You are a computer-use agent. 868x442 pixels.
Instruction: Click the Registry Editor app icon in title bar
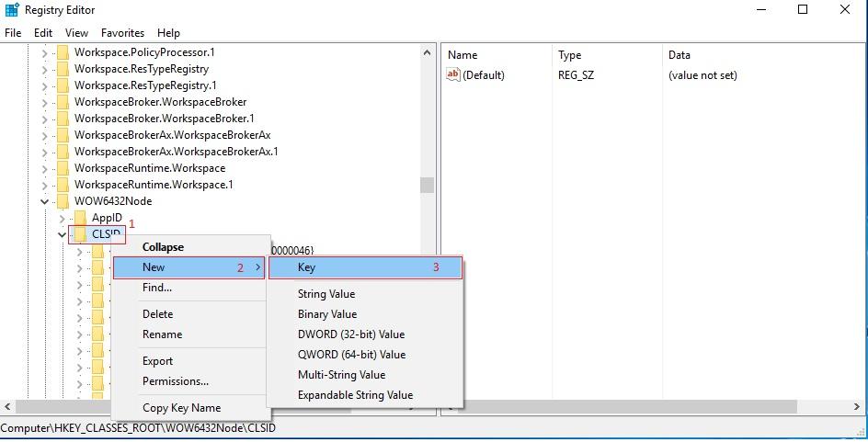[12, 9]
